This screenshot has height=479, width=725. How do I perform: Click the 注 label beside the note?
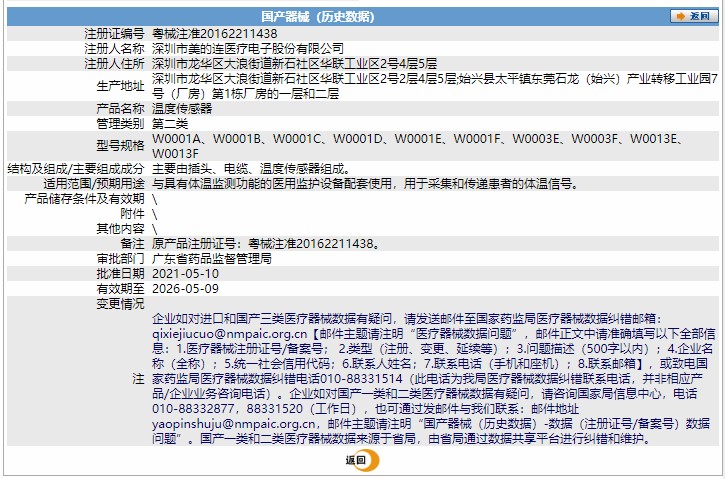pos(138,379)
